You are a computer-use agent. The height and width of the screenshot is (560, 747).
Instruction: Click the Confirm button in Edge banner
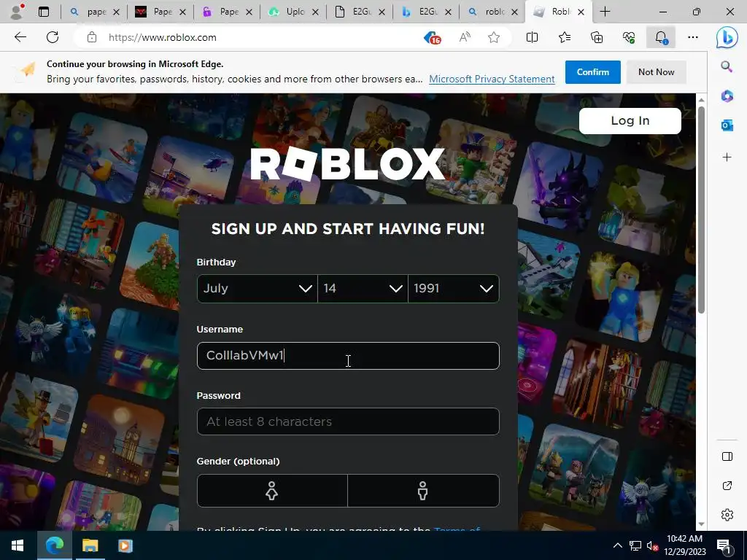592,72
